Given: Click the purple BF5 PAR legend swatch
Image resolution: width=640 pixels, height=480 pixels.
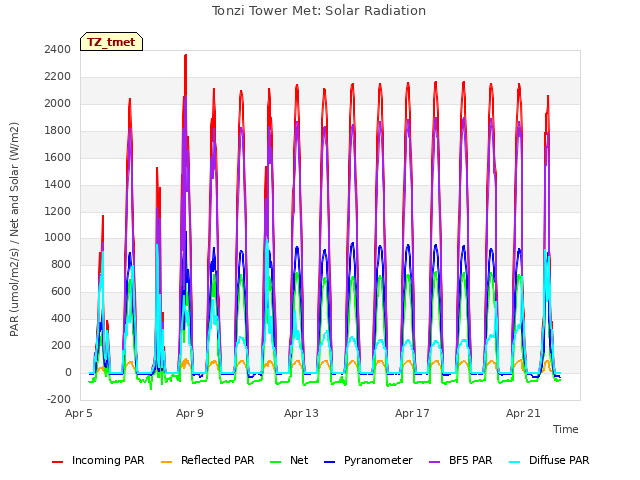Looking at the screenshot, I should [x=434, y=462].
